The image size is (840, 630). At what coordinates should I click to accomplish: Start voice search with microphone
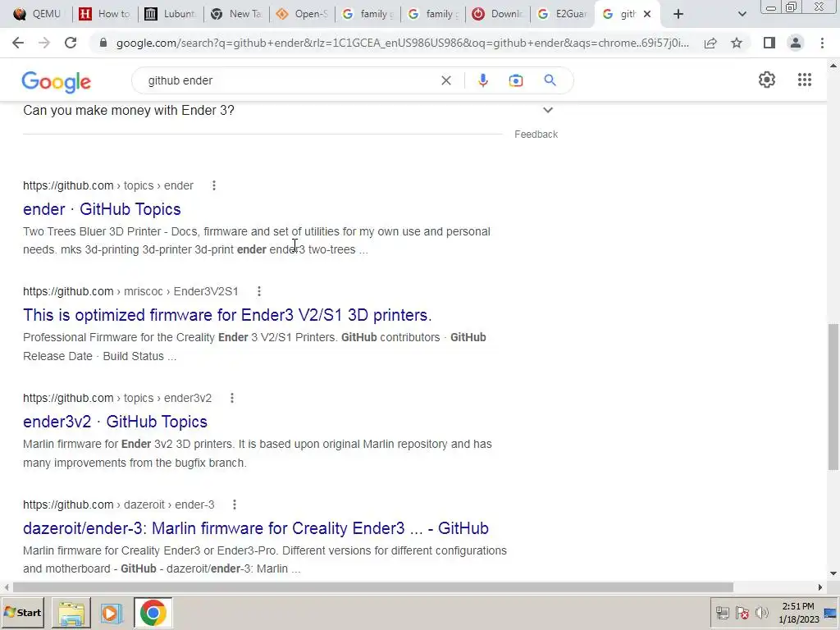click(482, 80)
